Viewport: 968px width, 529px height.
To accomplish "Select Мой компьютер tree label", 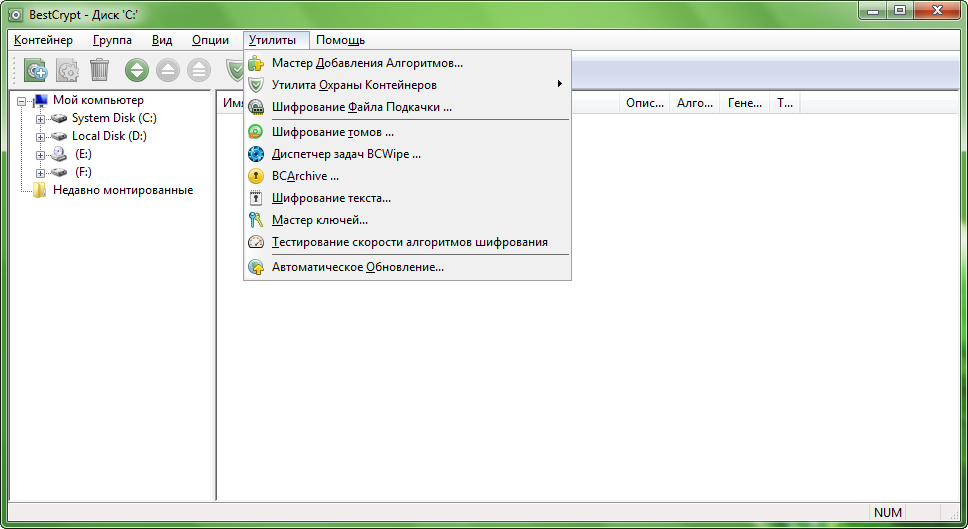I will pos(98,100).
